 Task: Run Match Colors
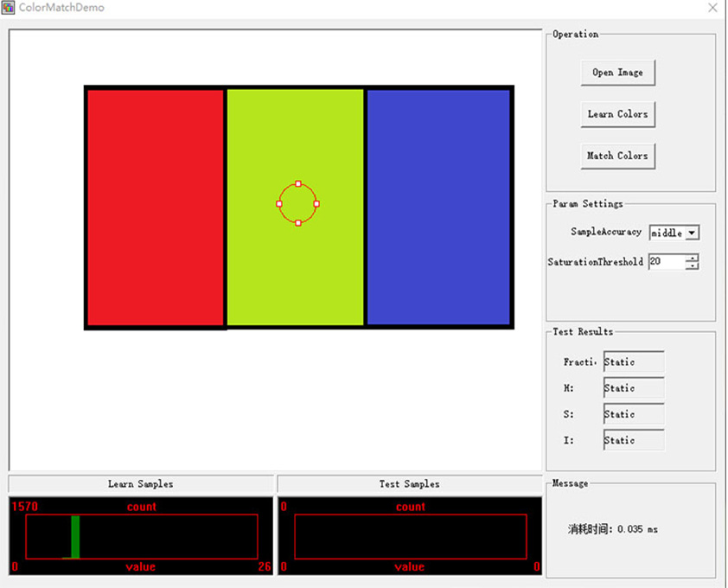[x=617, y=156]
